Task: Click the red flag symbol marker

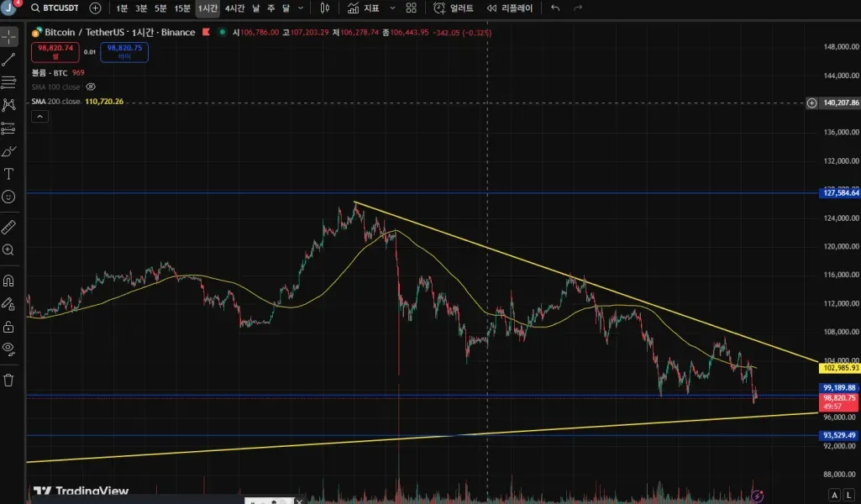Action: 207,33
